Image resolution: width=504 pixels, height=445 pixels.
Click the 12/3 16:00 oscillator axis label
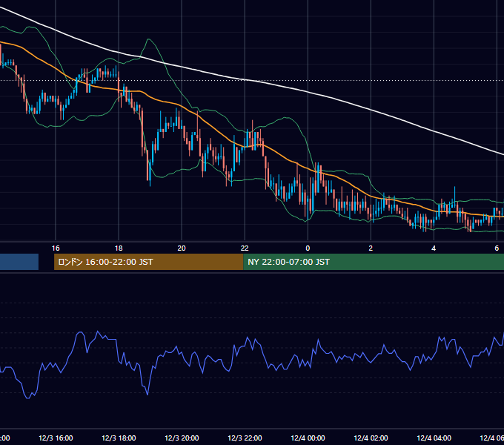[x=56, y=438]
